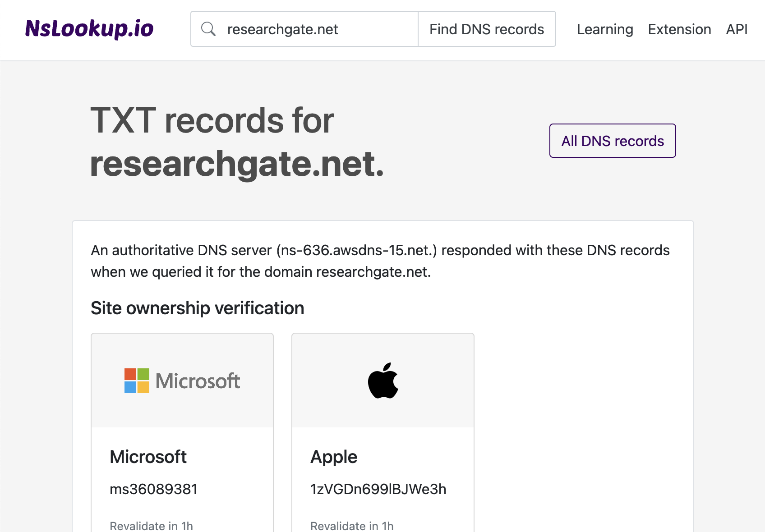Viewport: 765px width, 532px height.
Task: Open All DNS records for researchgate.net
Action: pyautogui.click(x=612, y=141)
